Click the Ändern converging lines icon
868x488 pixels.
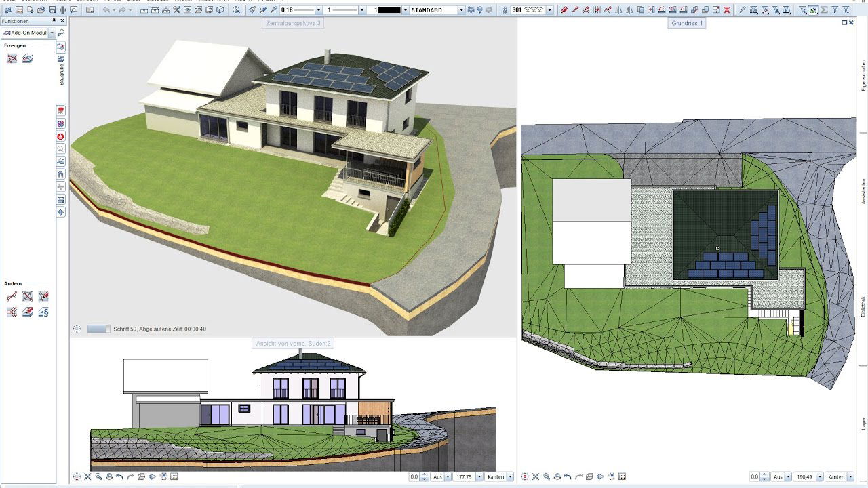[x=12, y=312]
